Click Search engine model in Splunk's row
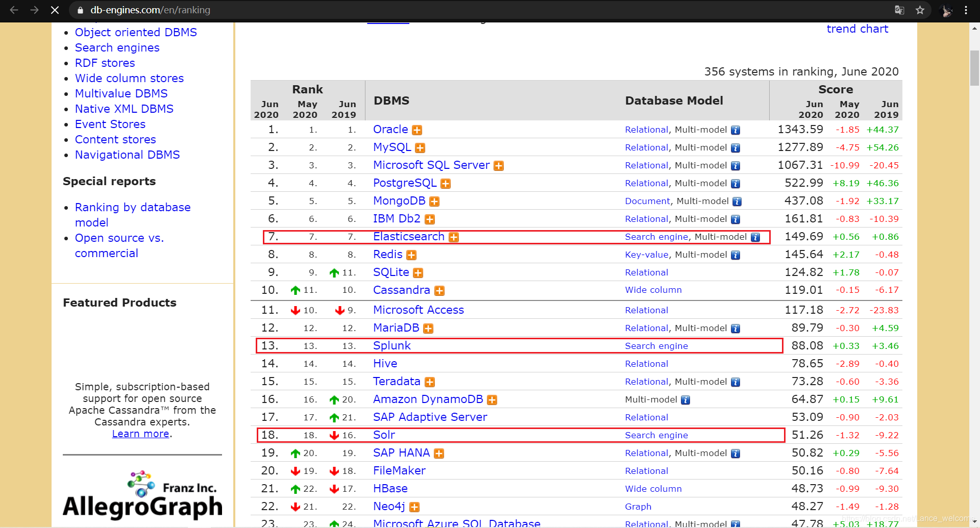Image resolution: width=980 pixels, height=528 pixels. click(656, 346)
